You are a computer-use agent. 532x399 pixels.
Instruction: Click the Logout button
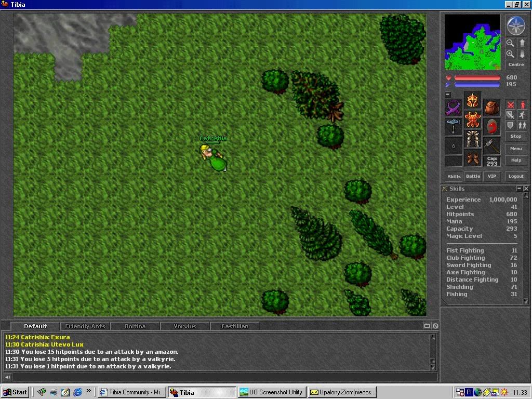(x=516, y=176)
